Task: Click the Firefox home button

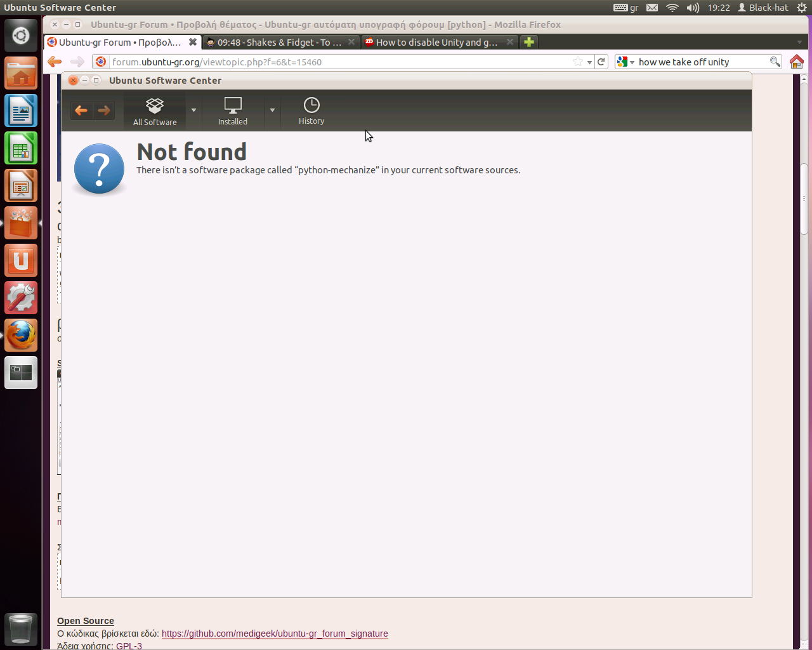Action: pos(797,62)
